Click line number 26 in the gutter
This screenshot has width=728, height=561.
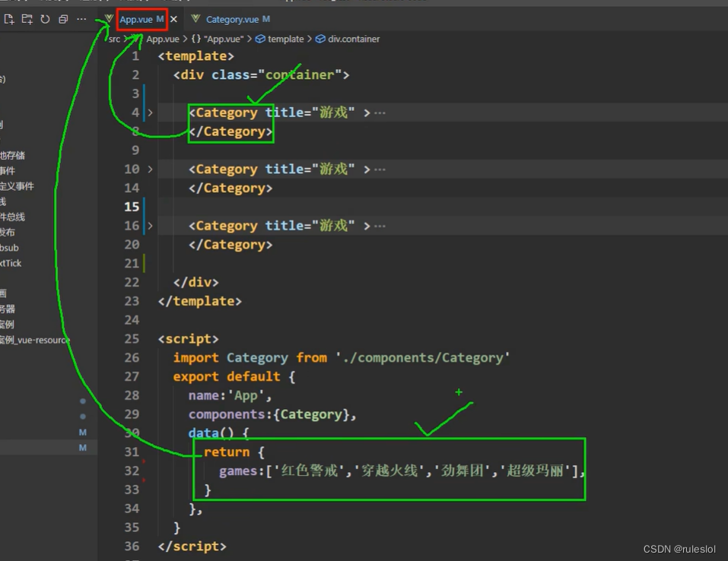coord(132,358)
